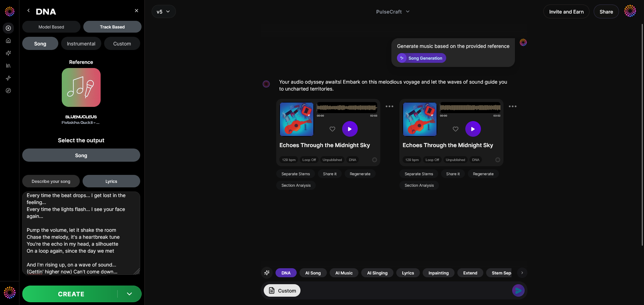Click the send arrow icon in prompt bar

click(x=518, y=290)
